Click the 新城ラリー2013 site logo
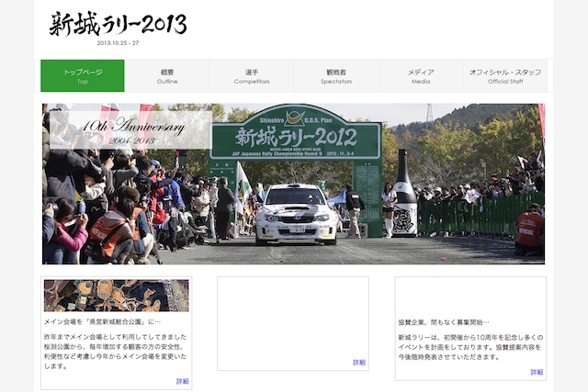The image size is (588, 392). 118,24
